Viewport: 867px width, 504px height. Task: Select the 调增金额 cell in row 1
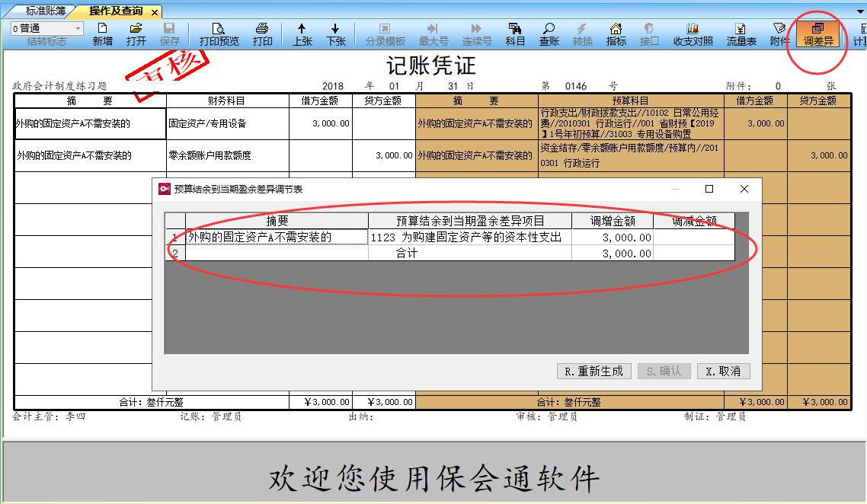pos(612,238)
